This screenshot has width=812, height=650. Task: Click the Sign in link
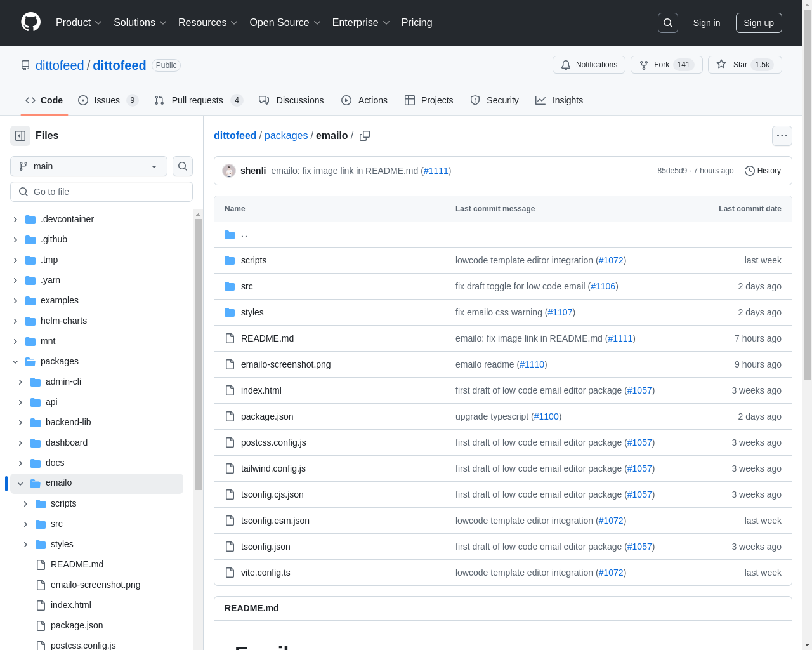(x=707, y=23)
